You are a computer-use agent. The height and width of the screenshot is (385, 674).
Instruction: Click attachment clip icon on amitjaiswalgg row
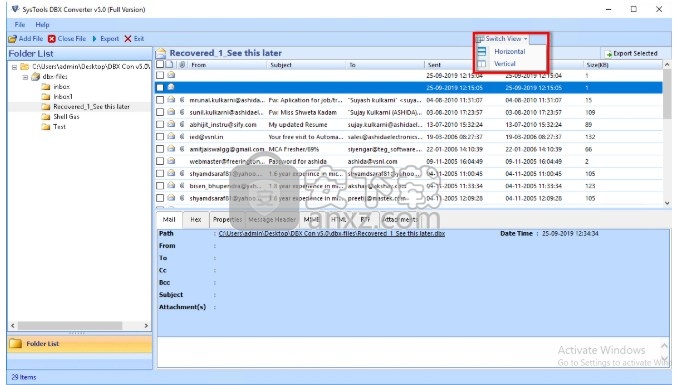click(x=182, y=149)
